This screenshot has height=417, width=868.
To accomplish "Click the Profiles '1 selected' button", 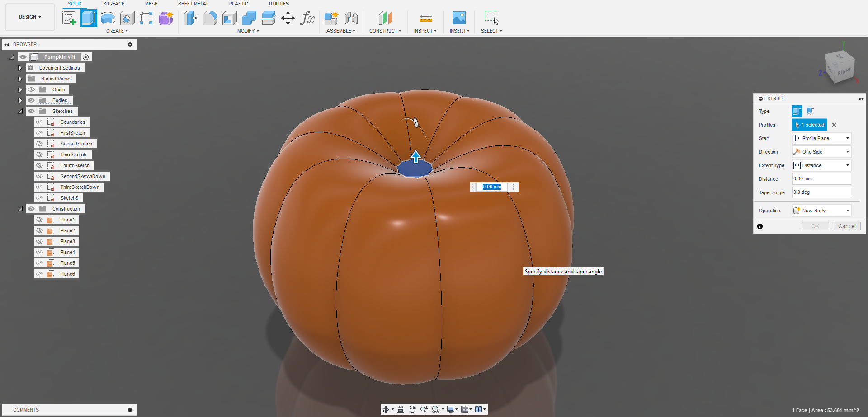I will click(x=809, y=125).
